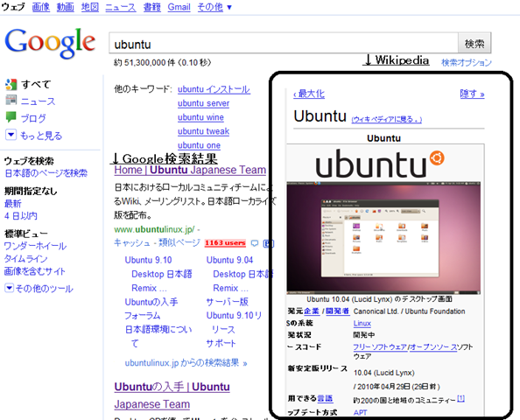This screenshot has height=420, width=520.
Task: Click the green ブログ speech bubble icon
Action: 11,117
